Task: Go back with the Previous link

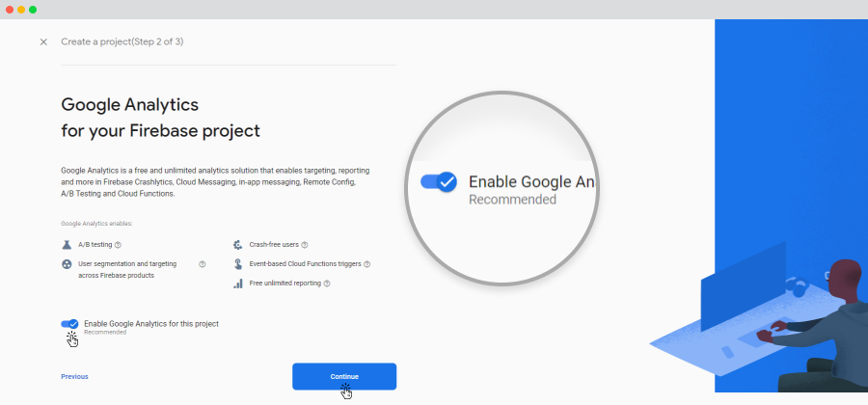Action: (x=74, y=377)
